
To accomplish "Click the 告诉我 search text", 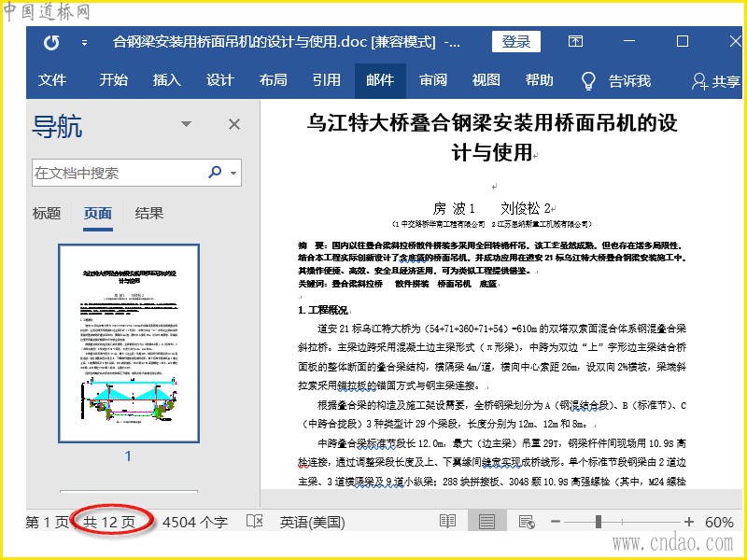I will pyautogui.click(x=629, y=81).
